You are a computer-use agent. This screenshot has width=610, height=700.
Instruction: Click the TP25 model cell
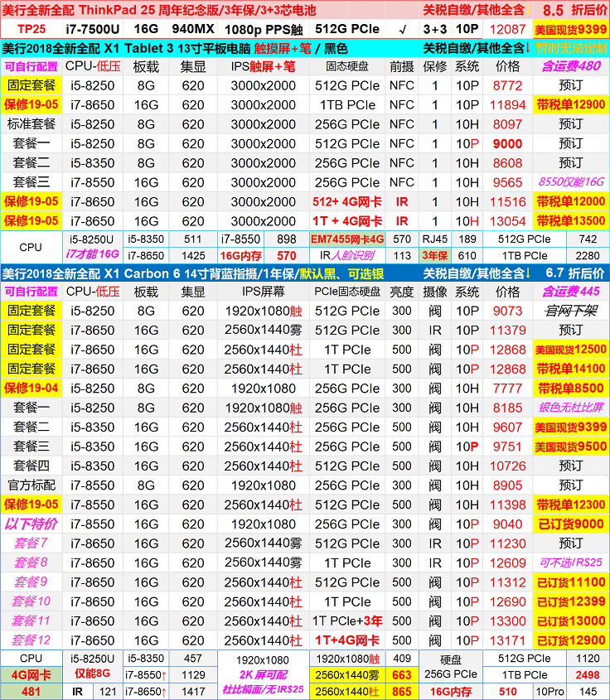click(31, 29)
